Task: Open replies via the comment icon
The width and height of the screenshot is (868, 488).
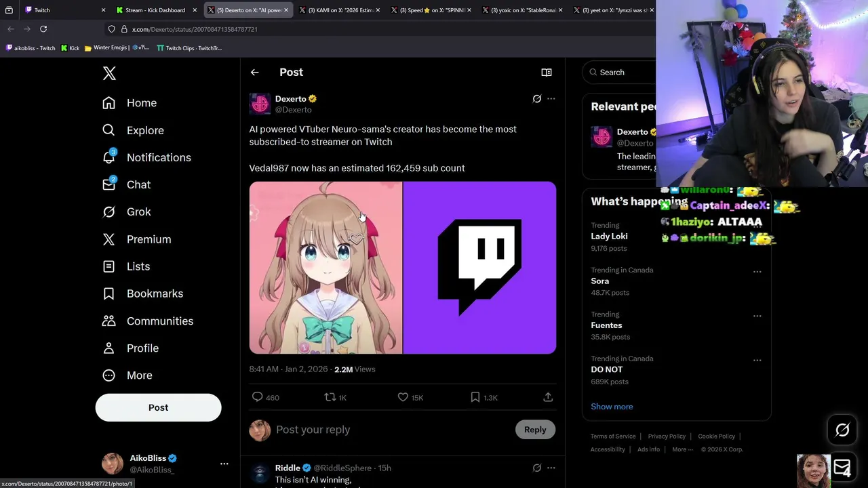Action: 257,397
